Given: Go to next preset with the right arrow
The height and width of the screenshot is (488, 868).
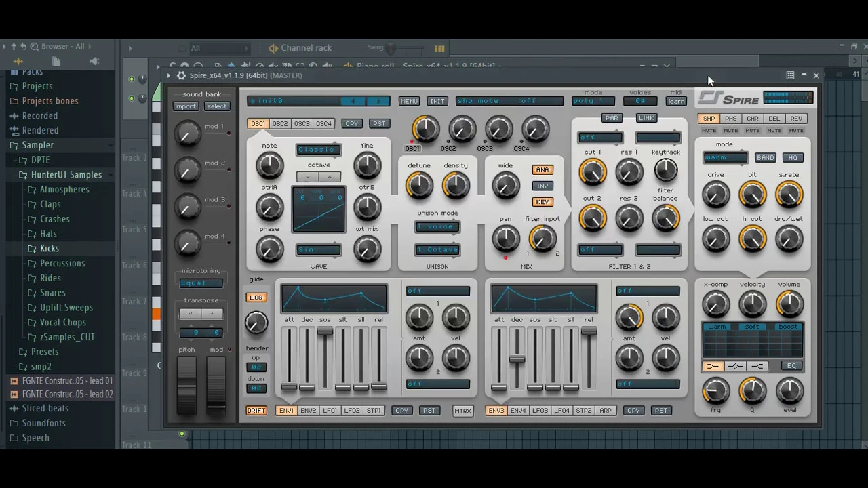Looking at the screenshot, I should [378, 101].
